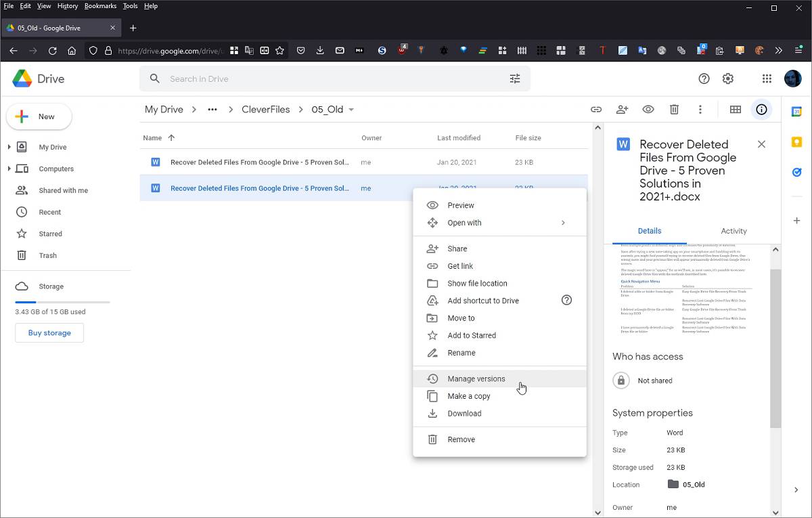The width and height of the screenshot is (812, 518).
Task: Expand Computers tree in sidebar
Action: 9,169
